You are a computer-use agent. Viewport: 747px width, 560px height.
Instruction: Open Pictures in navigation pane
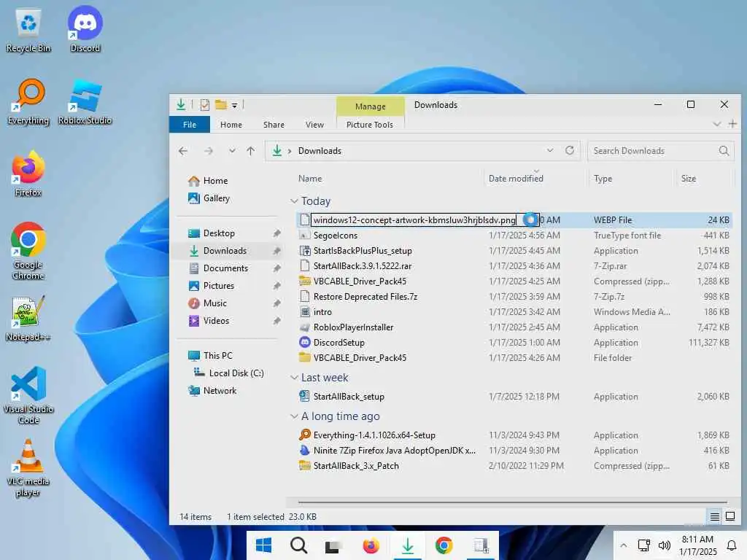point(212,286)
